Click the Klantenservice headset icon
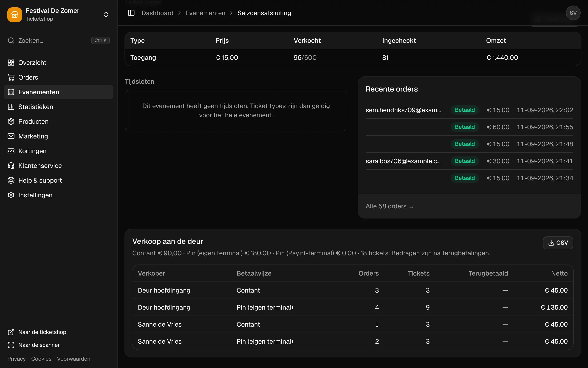The width and height of the screenshot is (588, 368). point(11,166)
